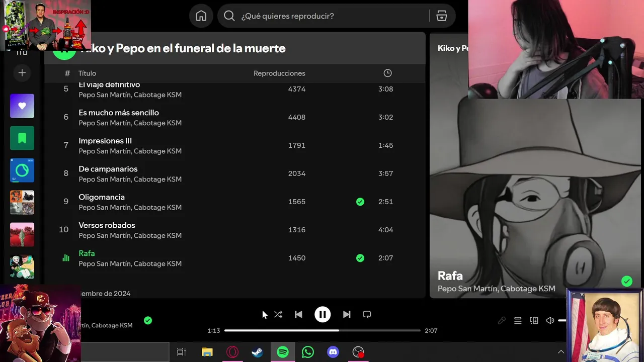644x362 pixels.
Task: Click duration 3:57 of De campanarios
Action: (386, 173)
